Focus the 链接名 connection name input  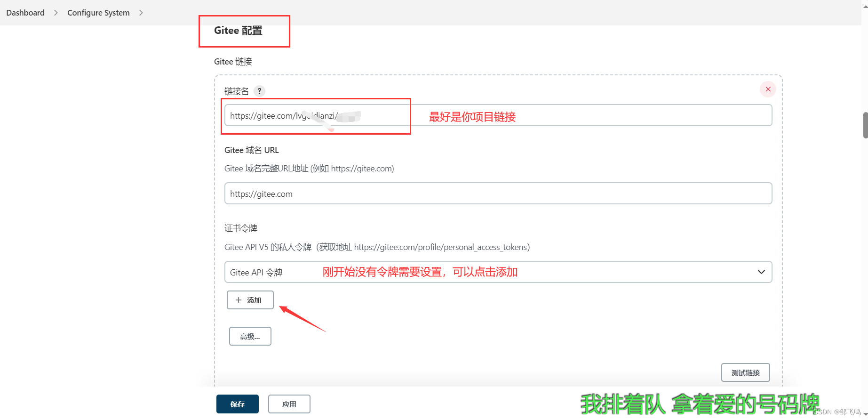[498, 115]
